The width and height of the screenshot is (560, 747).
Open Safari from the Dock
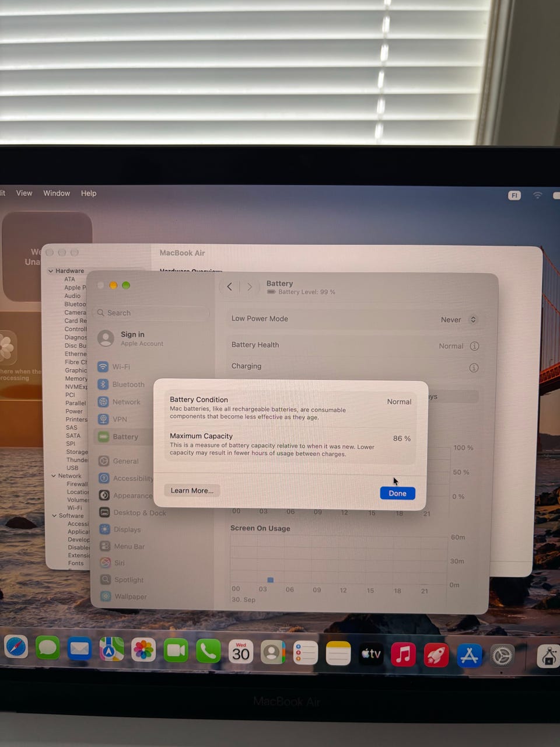click(16, 648)
